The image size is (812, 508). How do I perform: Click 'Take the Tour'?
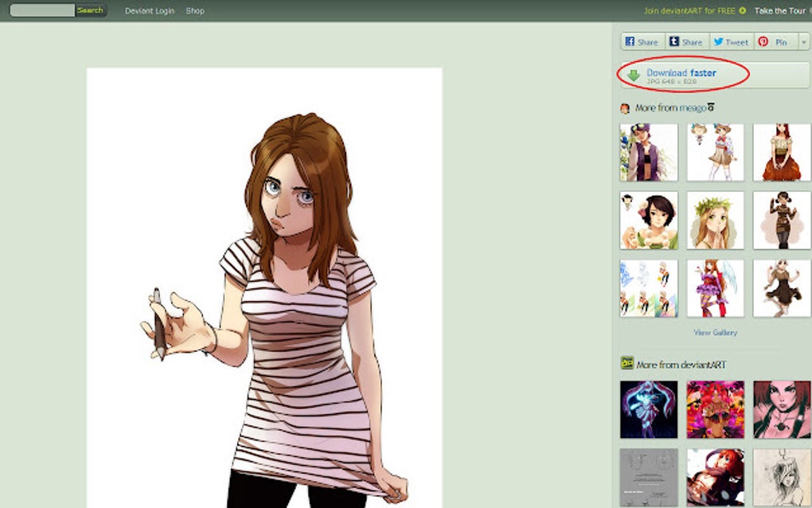tap(781, 10)
